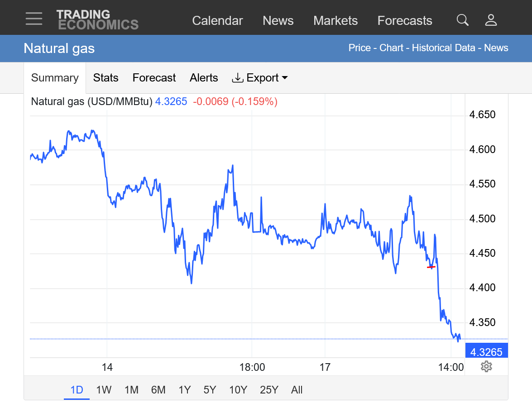Open Forecasts in the top navigation
The width and height of the screenshot is (532, 403).
point(405,21)
